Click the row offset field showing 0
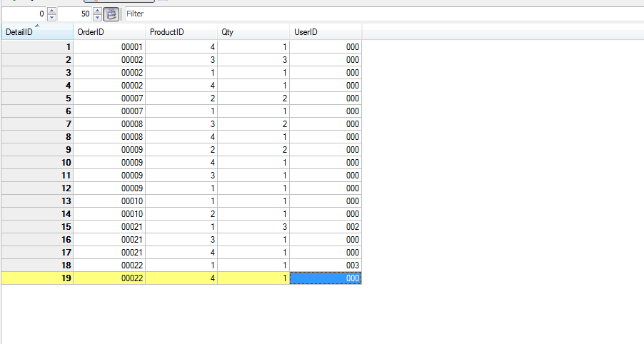The image size is (644, 344). tap(25, 14)
